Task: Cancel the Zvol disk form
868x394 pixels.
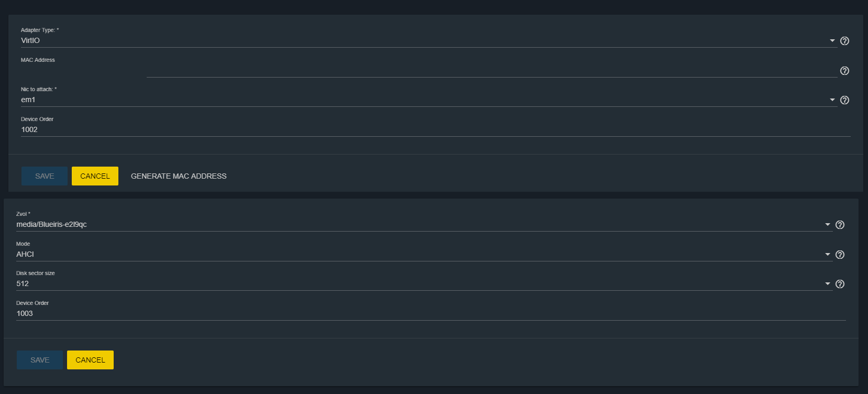Action: [90, 360]
